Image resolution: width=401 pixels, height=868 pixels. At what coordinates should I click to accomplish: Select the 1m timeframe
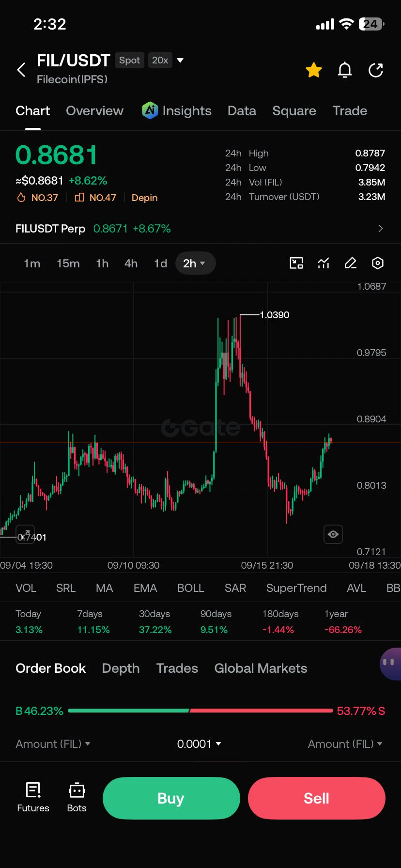32,263
